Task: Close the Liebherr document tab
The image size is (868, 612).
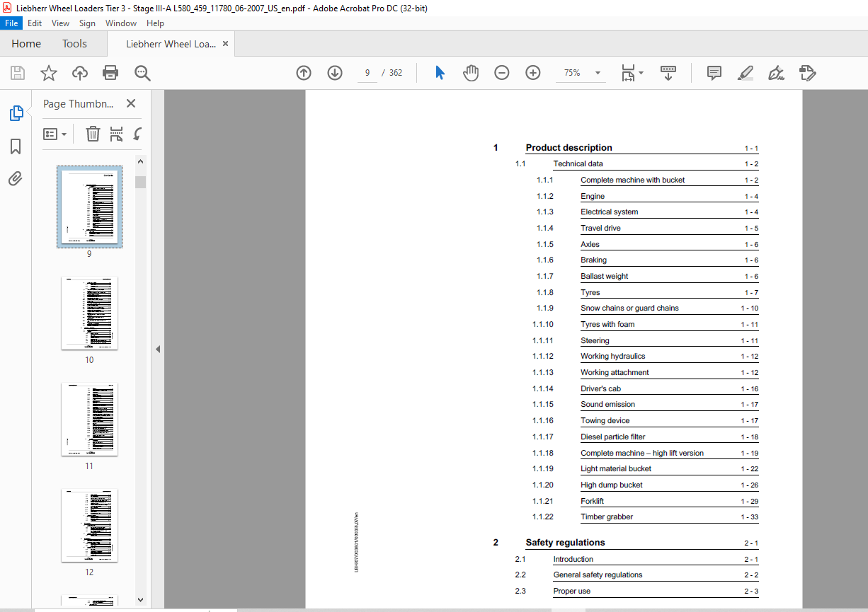Action: pos(226,44)
